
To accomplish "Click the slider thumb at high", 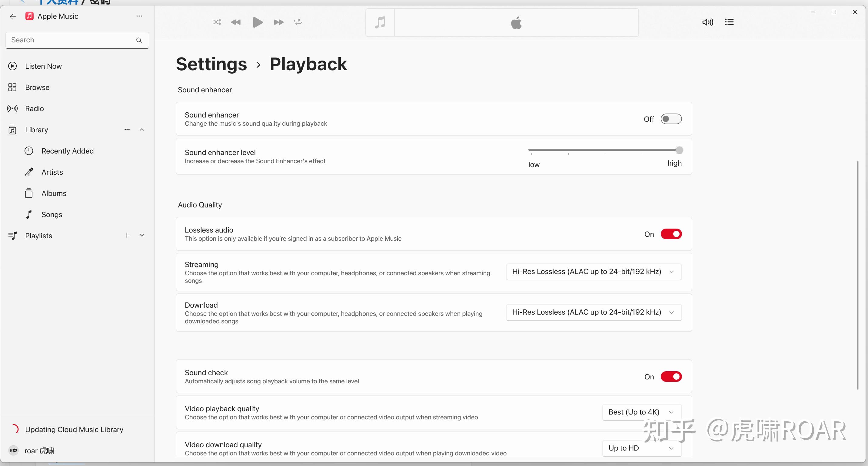I will pos(679,150).
